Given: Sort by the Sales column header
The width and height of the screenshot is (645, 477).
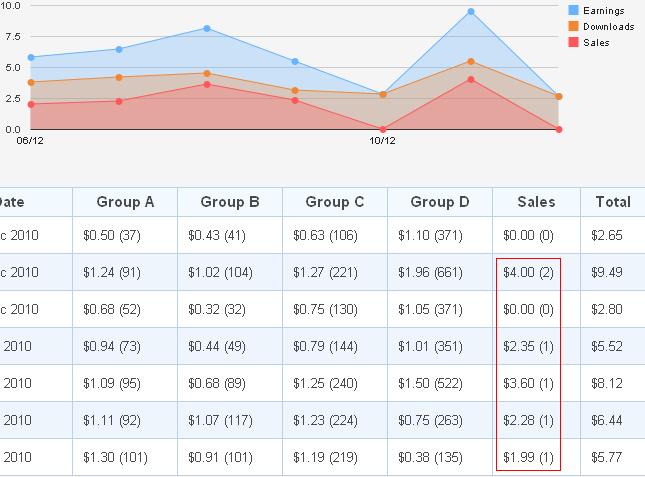Looking at the screenshot, I should 536,202.
